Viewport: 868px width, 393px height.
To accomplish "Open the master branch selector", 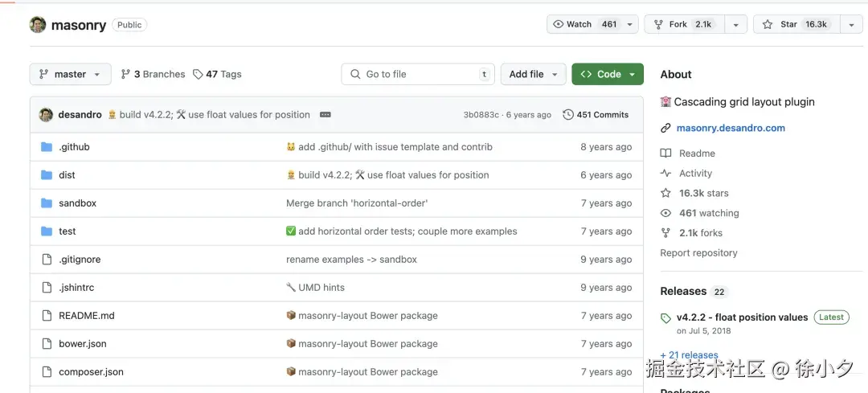I will click(70, 74).
